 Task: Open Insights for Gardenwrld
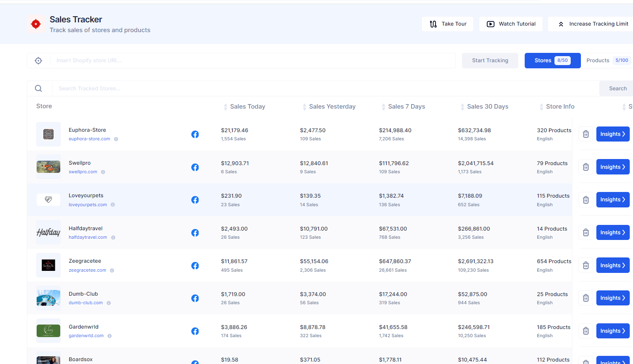click(x=613, y=331)
